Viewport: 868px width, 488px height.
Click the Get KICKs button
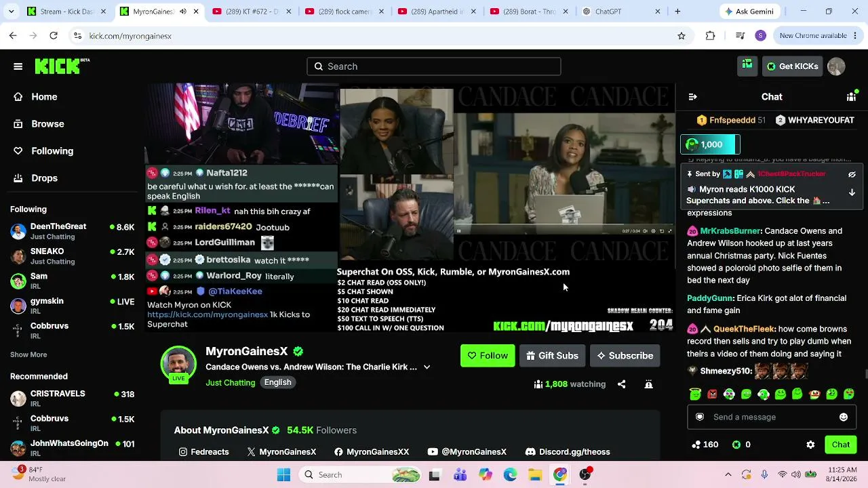(792, 66)
